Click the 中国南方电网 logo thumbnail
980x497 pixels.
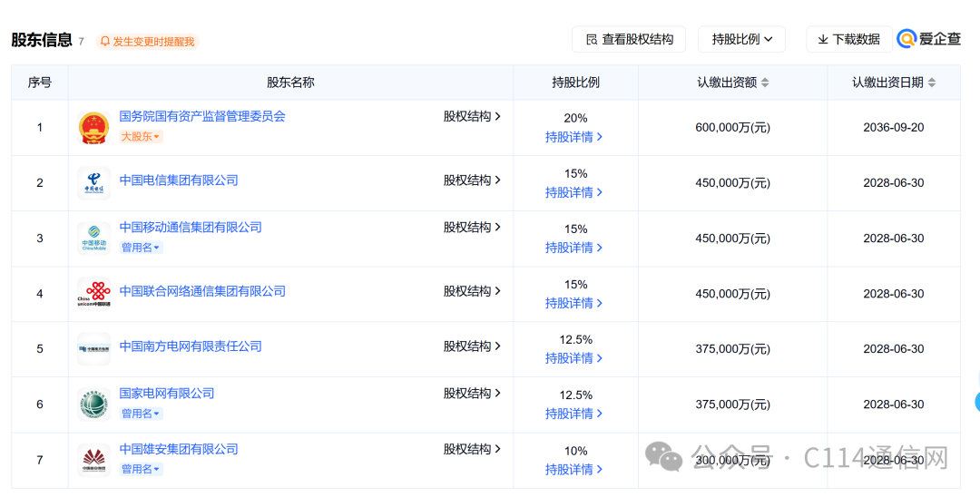tap(93, 348)
